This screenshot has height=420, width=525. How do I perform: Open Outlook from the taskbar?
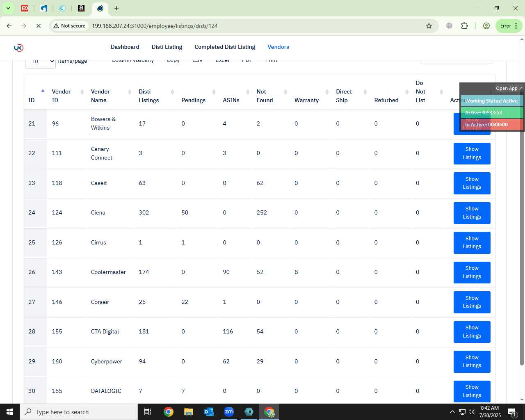coord(209,412)
